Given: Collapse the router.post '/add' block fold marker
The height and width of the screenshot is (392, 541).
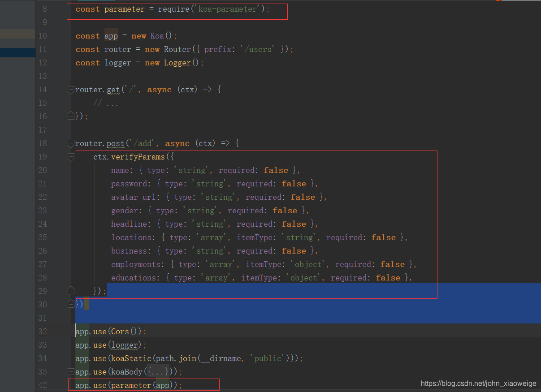Looking at the screenshot, I should point(71,144).
